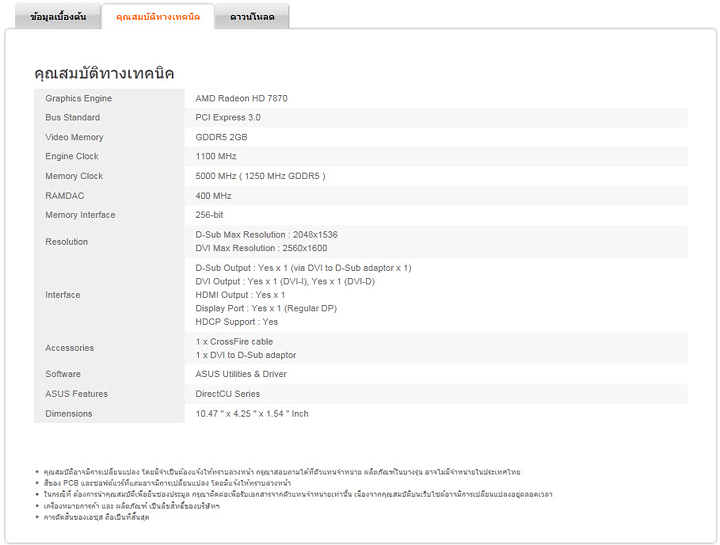This screenshot has height=545, width=720.
Task: Click the Accessories label
Action: click(x=69, y=348)
